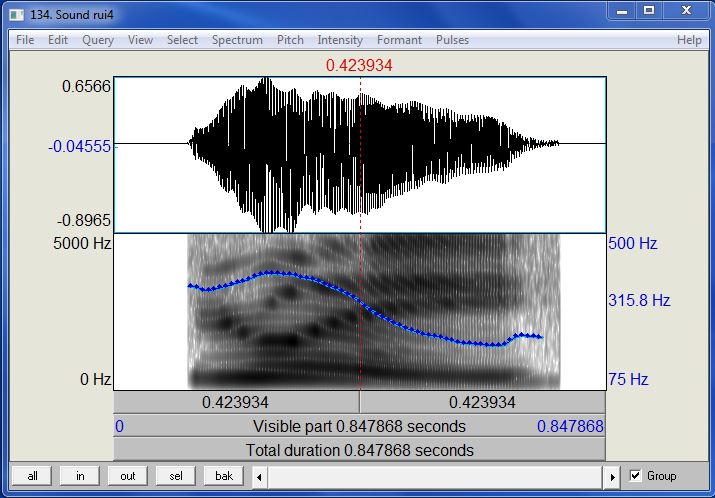Click the 5000 Hz spectrogram label
This screenshot has height=498, width=715.
click(82, 243)
